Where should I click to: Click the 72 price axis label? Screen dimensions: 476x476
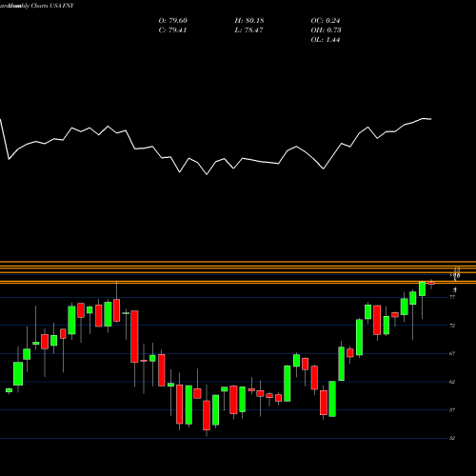(452, 326)
